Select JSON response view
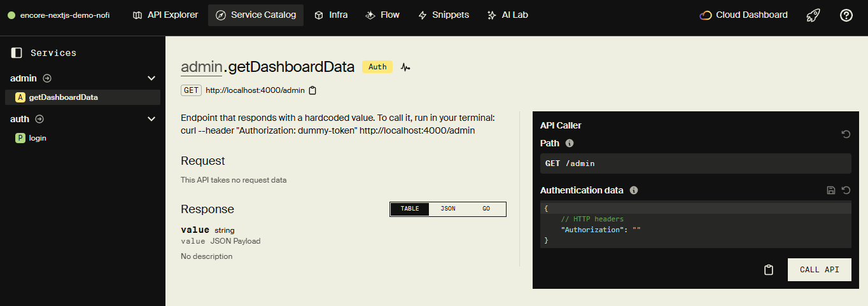The height and width of the screenshot is (306, 868). tap(448, 209)
